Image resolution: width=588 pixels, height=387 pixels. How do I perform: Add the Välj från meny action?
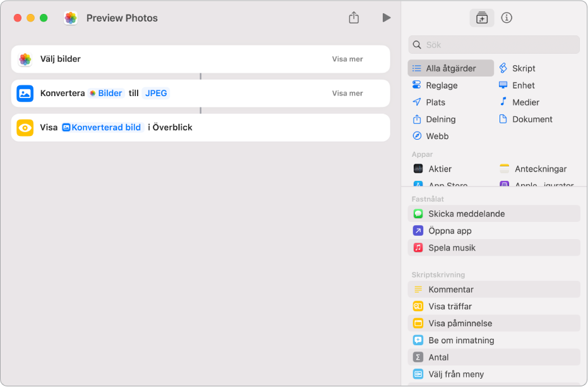(494, 374)
